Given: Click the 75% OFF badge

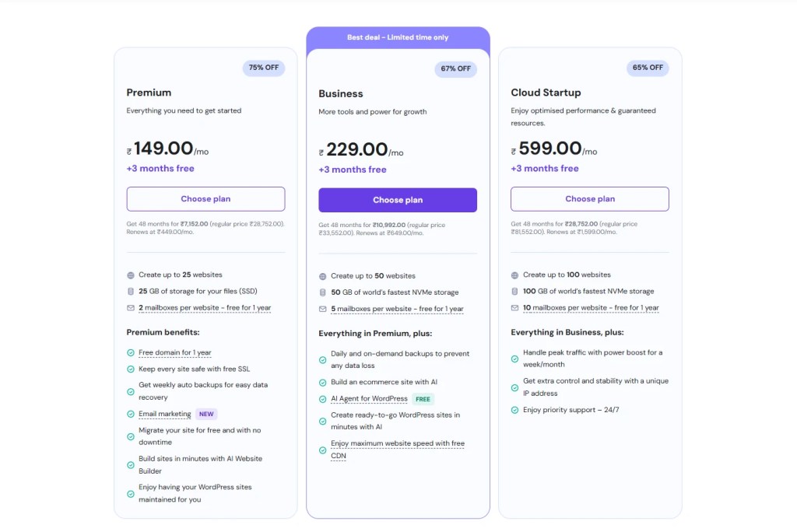Looking at the screenshot, I should [x=264, y=68].
